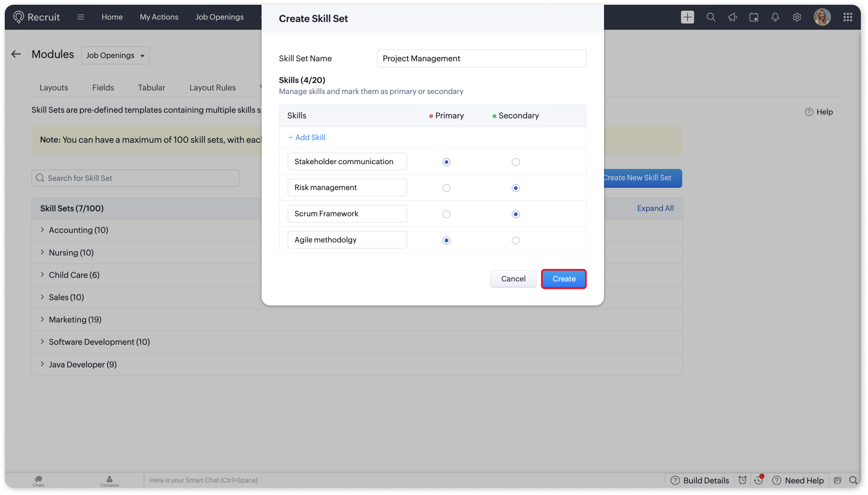This screenshot has height=495, width=868.
Task: Open Chats in the bottom bar
Action: tap(38, 481)
